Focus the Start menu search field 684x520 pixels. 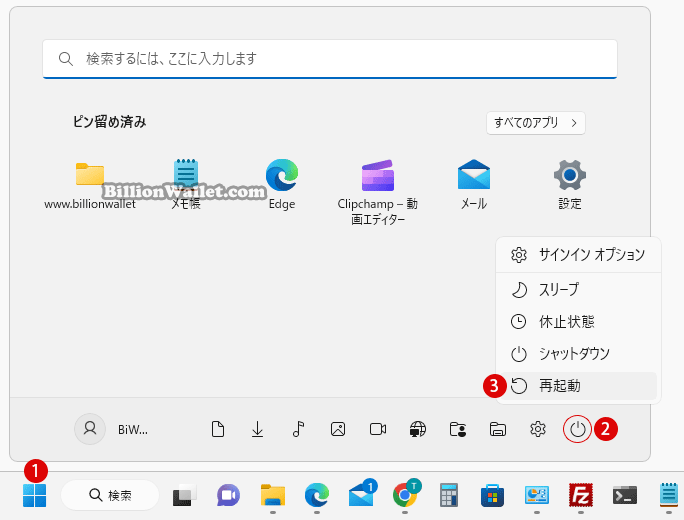pos(330,59)
